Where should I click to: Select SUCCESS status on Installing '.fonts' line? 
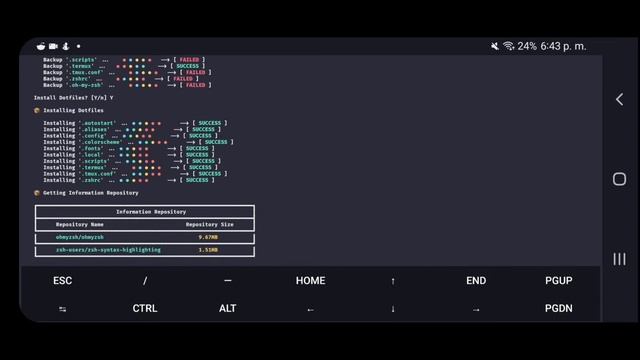[x=197, y=148]
